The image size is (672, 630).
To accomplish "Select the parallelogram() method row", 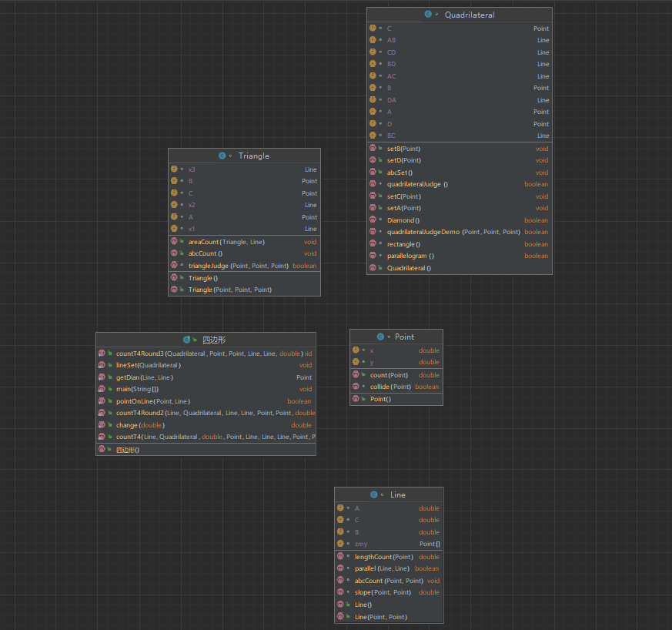I will click(x=410, y=256).
